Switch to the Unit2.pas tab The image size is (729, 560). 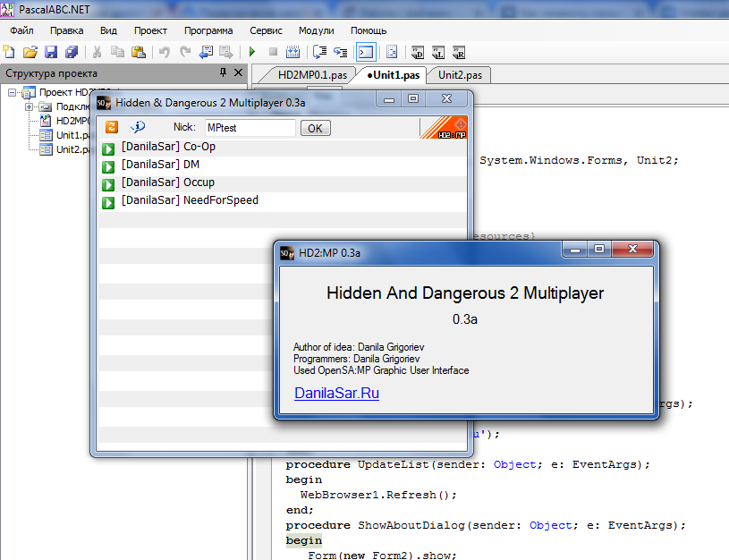pos(460,75)
